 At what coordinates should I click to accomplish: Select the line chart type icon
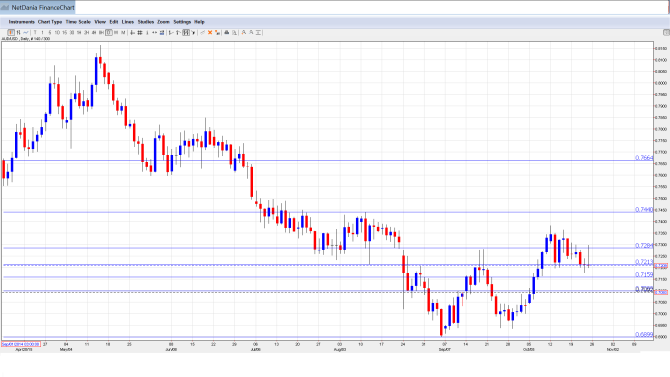tap(26, 32)
